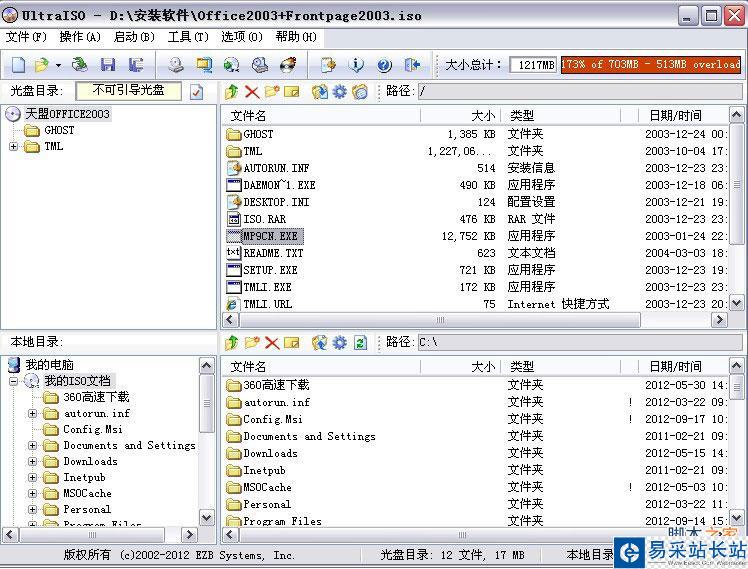Click the New blank document icon
748x569 pixels.
18,64
